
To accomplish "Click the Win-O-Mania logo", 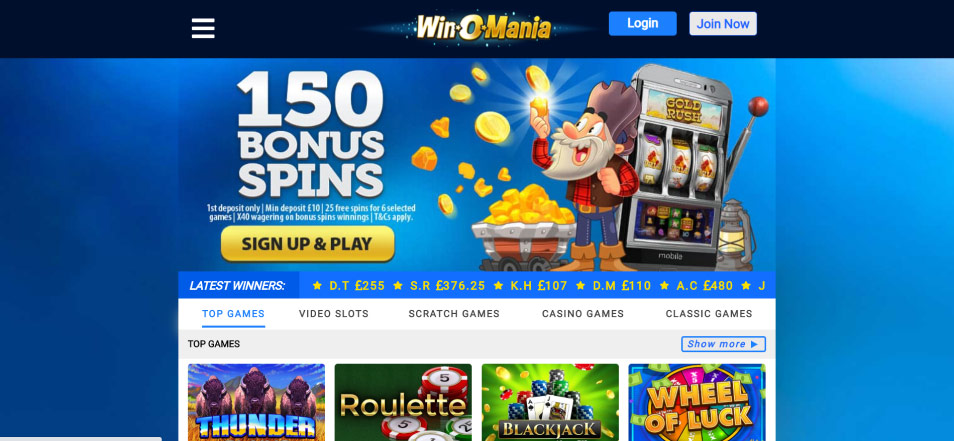I will [x=483, y=28].
